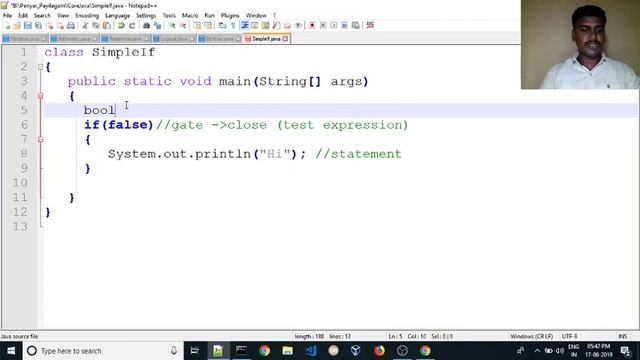Open Task View from the taskbar

coord(195,351)
